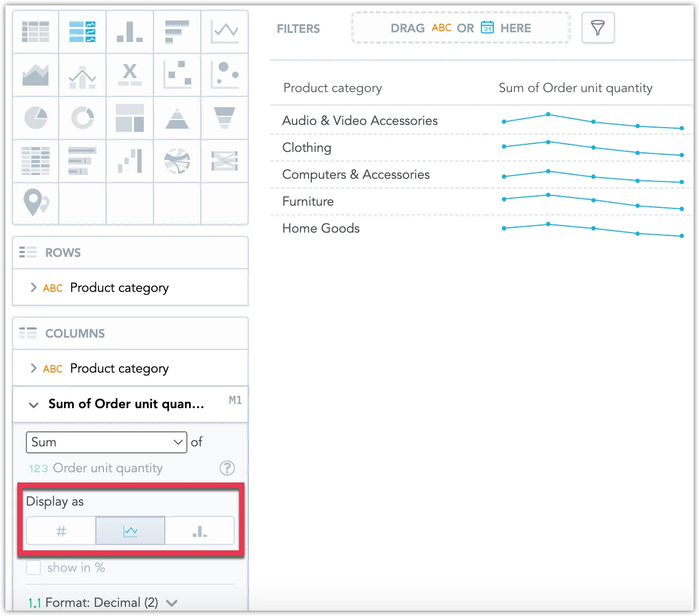Open help for Order unit quantity
Screen dimensions: 699x616
[227, 468]
